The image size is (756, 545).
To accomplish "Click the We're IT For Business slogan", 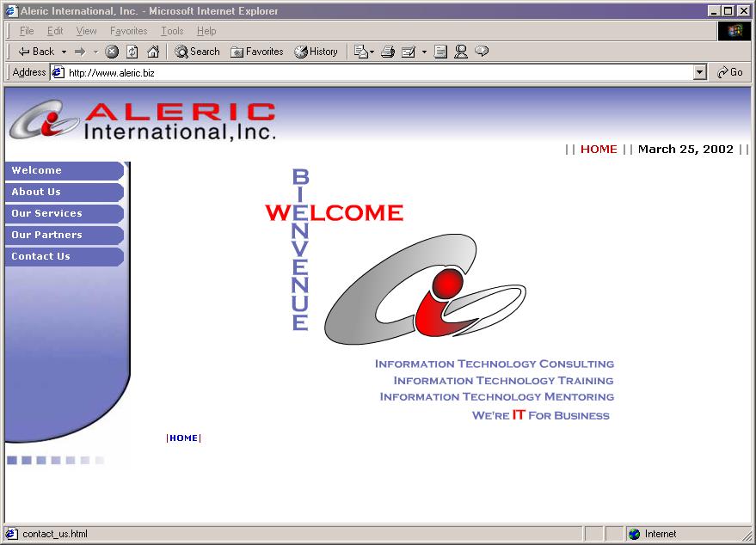I will point(541,415).
